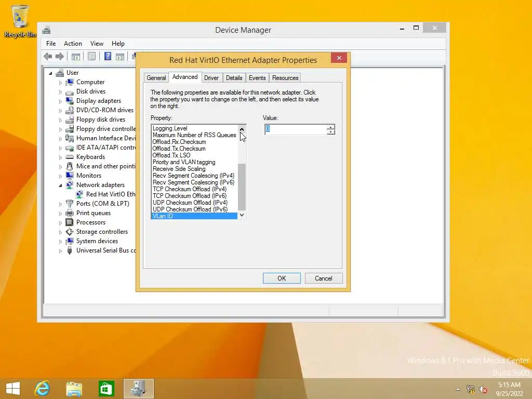Click Cancel in the adapter properties dialog
The image size is (532, 399).
click(323, 278)
